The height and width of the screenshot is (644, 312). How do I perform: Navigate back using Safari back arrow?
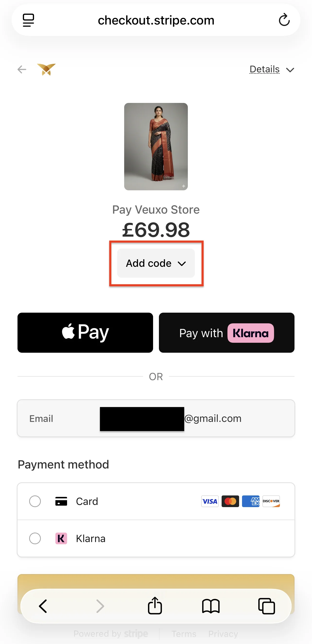tap(42, 606)
